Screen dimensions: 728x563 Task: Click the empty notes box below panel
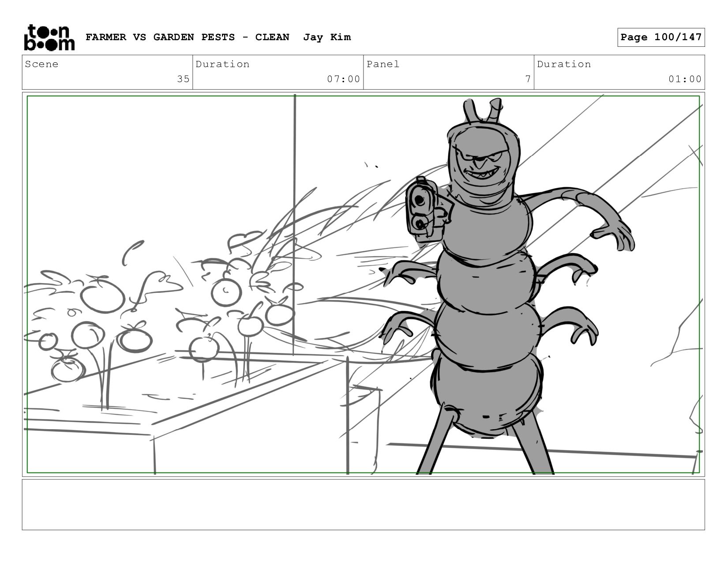pyautogui.click(x=363, y=505)
